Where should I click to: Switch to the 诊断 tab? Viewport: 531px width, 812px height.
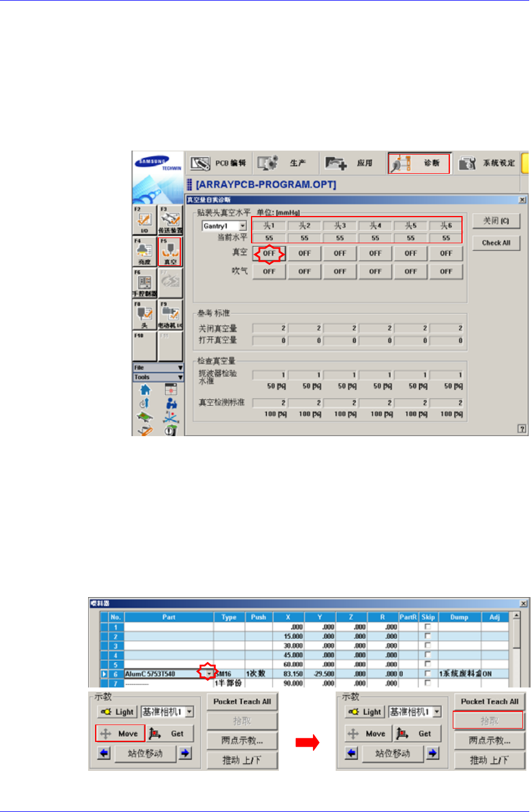[419, 163]
